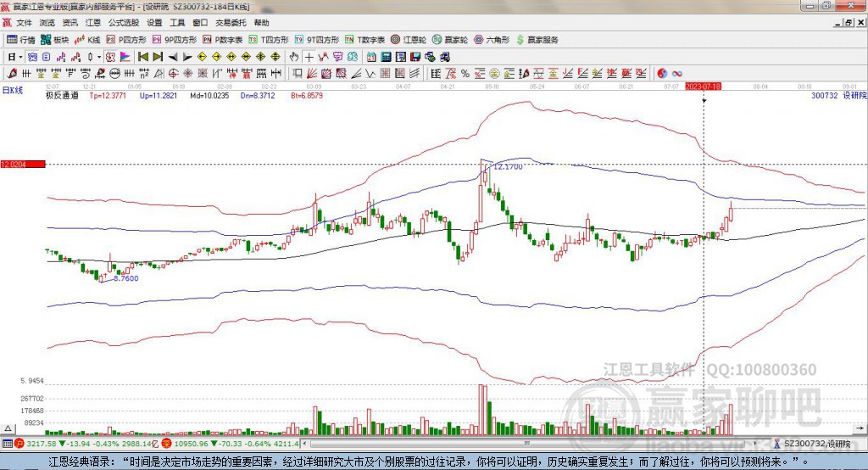Click the colored flag icon
The image size is (868, 470).
[125, 57]
